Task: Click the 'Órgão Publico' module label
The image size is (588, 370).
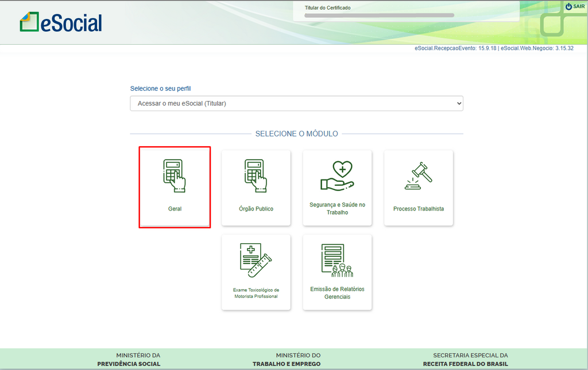Action: pos(256,209)
